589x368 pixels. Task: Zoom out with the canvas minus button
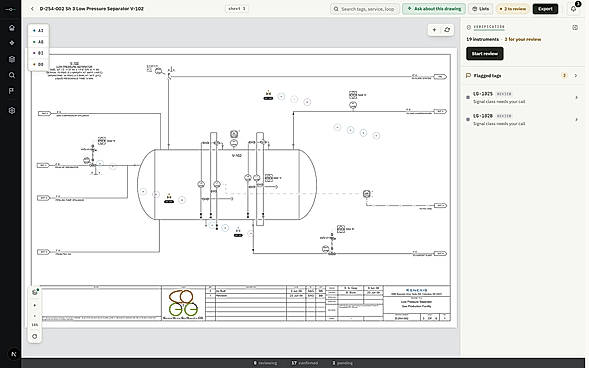(x=35, y=315)
